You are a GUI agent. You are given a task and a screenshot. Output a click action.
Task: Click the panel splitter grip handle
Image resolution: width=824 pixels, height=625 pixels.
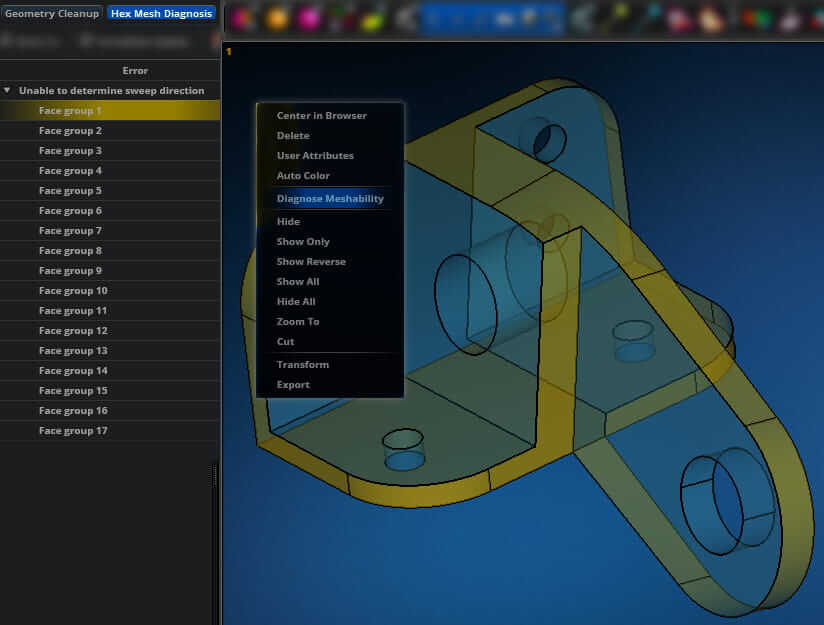click(x=214, y=476)
